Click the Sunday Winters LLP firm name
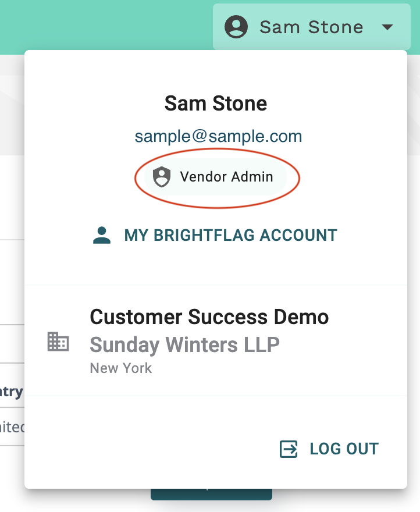The height and width of the screenshot is (512, 420). pyautogui.click(x=185, y=345)
